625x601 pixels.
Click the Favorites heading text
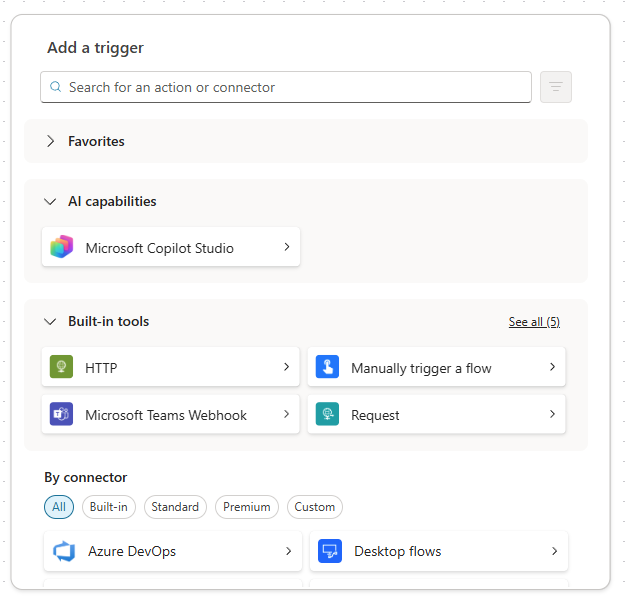96,141
